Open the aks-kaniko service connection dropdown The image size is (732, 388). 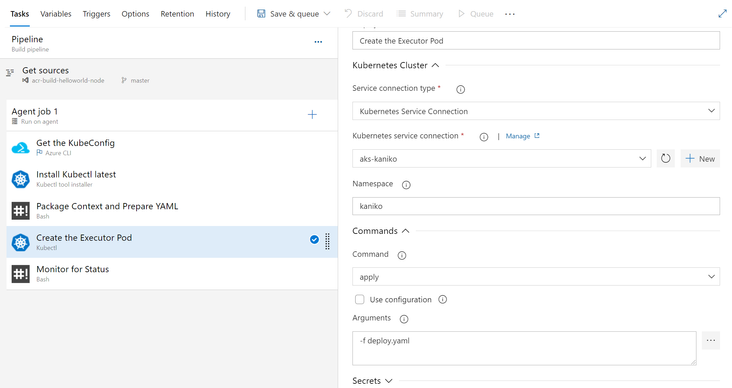click(x=501, y=159)
